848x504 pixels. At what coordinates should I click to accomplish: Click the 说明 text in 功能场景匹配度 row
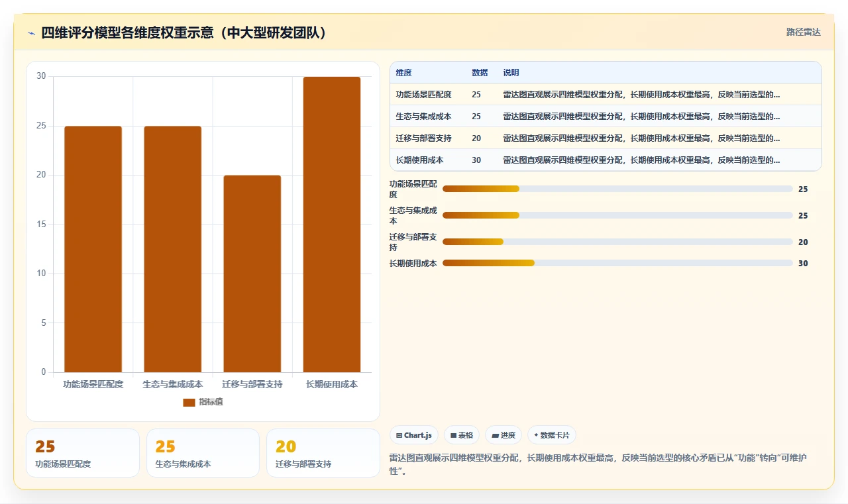click(x=641, y=94)
